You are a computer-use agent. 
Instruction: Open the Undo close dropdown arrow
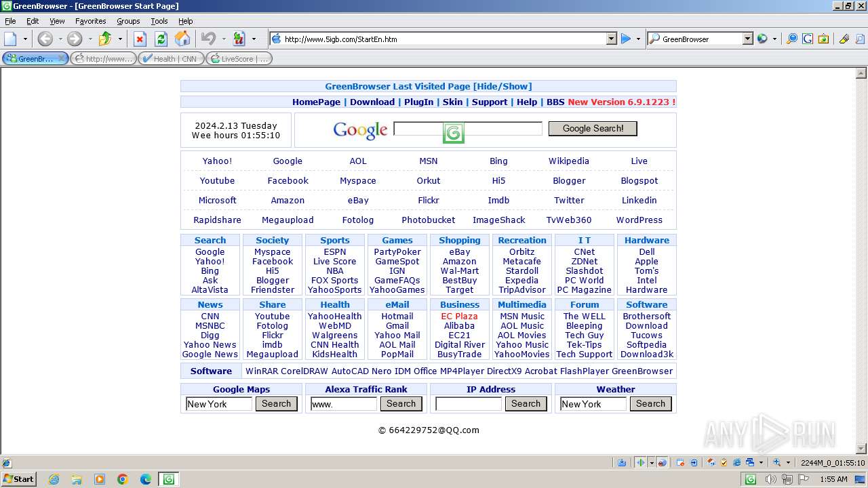point(223,39)
